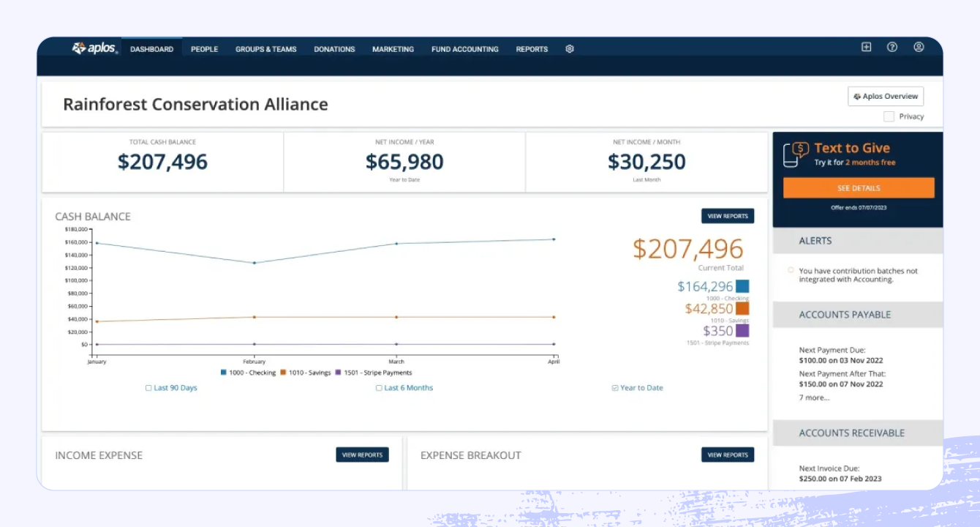
Task: Open the Reports menu
Action: 532,49
